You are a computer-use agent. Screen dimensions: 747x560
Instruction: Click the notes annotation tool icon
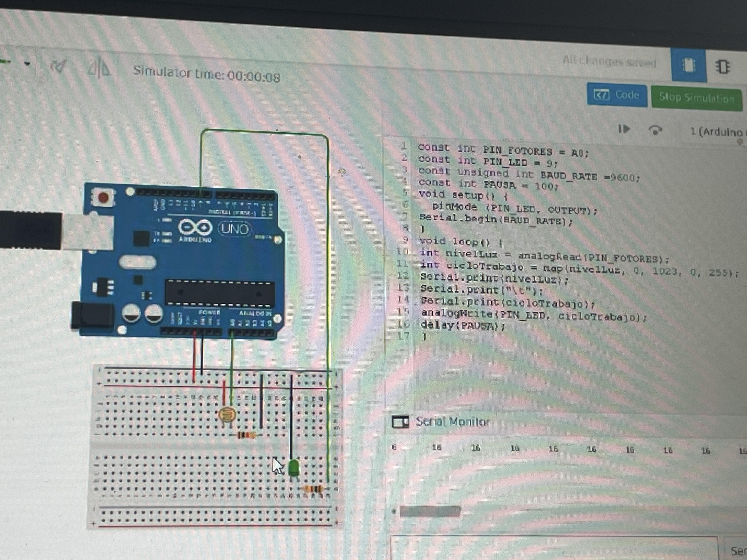[x=59, y=66]
